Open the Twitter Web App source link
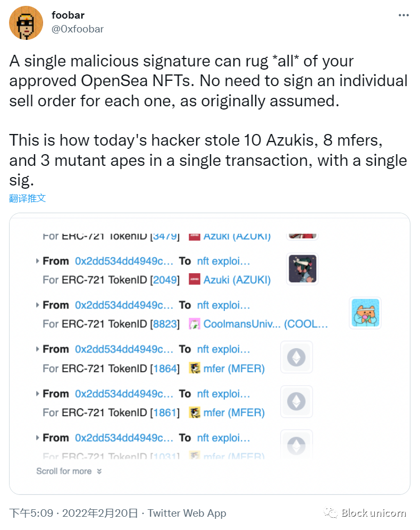The image size is (420, 530). 187,513
